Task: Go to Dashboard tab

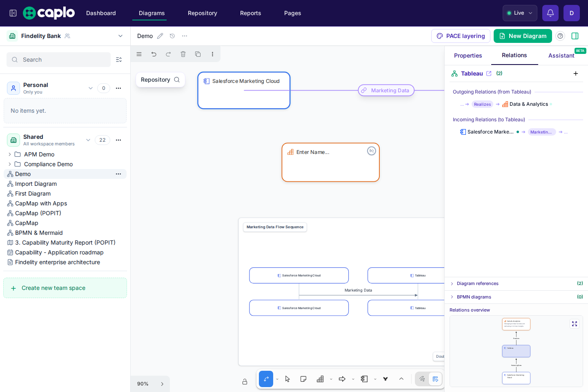Action: (x=101, y=13)
